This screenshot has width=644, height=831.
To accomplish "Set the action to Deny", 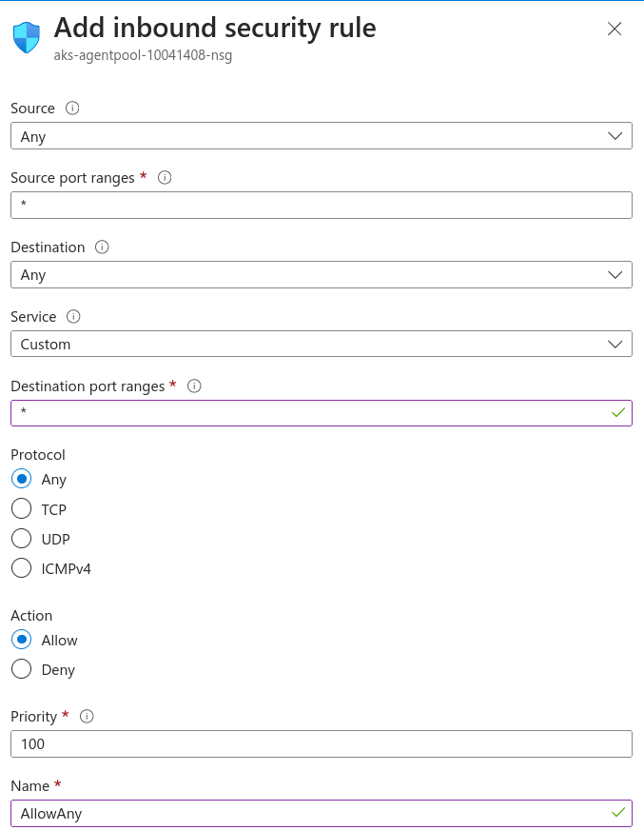I will pyautogui.click(x=21, y=669).
